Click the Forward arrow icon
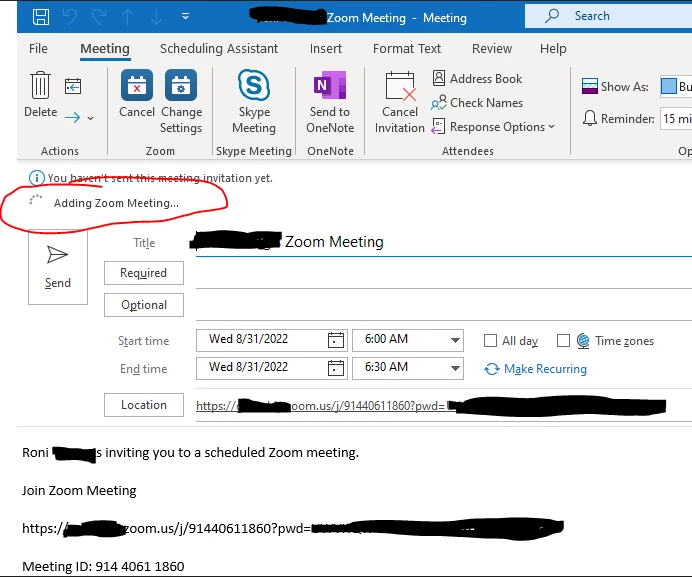 coord(73,117)
